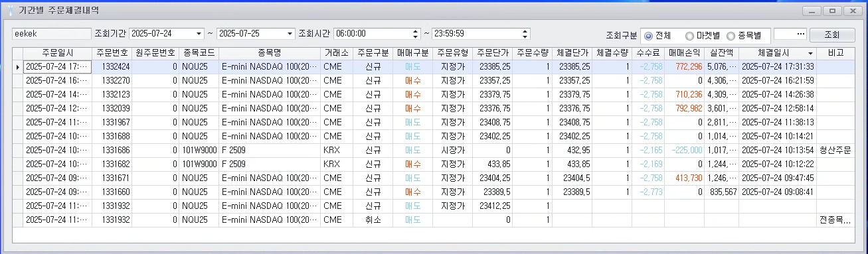Click the 원주문번호 column header

[x=155, y=53]
